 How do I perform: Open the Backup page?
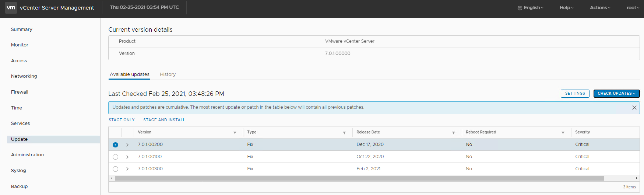[x=20, y=187]
